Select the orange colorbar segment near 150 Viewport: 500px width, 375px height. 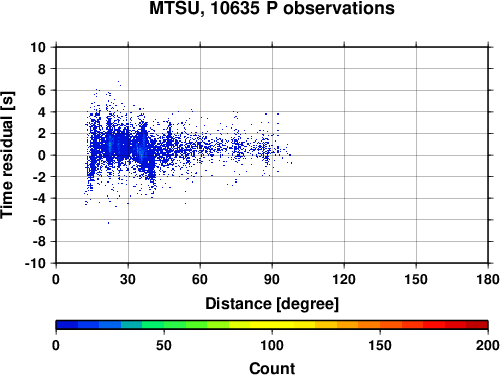369,325
